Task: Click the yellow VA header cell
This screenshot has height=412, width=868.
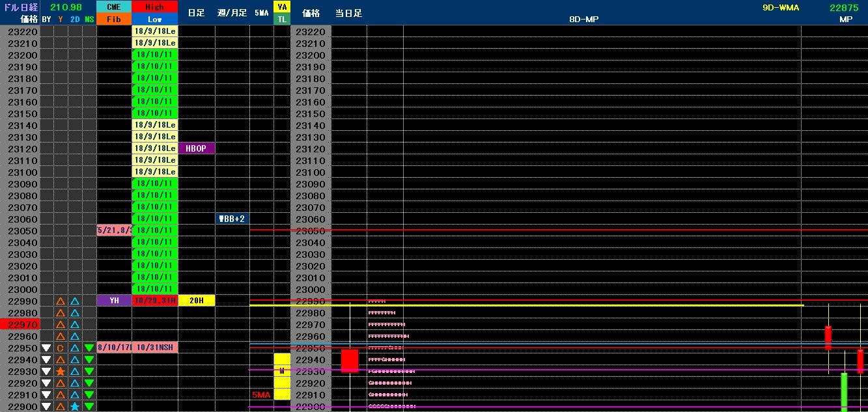Action: coord(282,7)
